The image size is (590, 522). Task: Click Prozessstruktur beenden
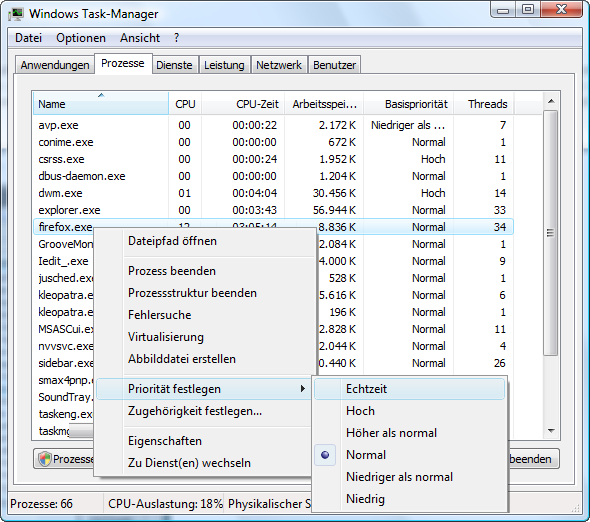click(204, 293)
